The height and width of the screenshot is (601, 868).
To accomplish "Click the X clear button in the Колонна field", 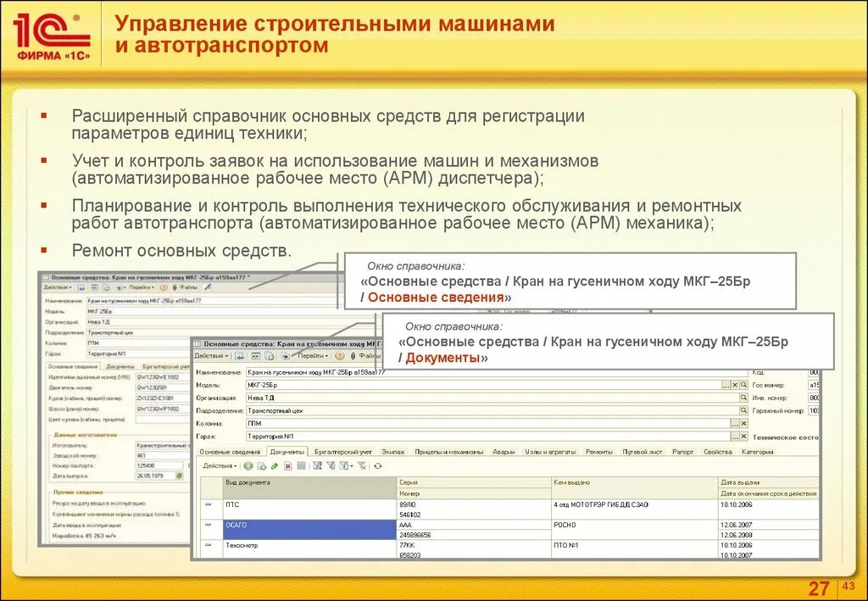I will click(743, 423).
